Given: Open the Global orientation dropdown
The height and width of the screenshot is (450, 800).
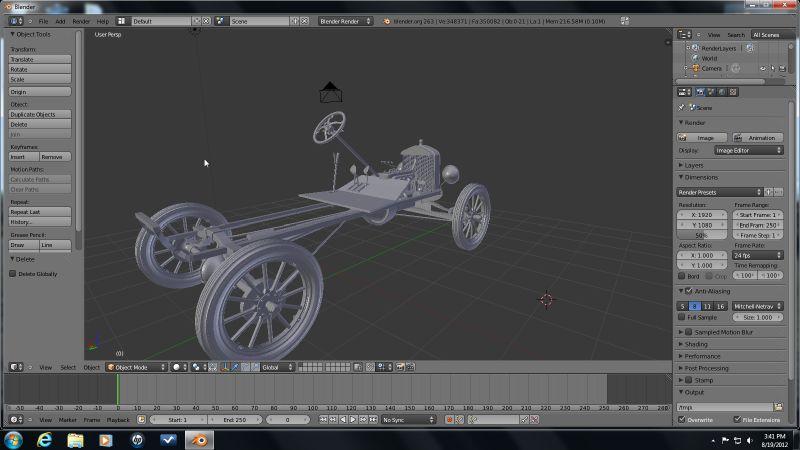Looking at the screenshot, I should pos(277,367).
